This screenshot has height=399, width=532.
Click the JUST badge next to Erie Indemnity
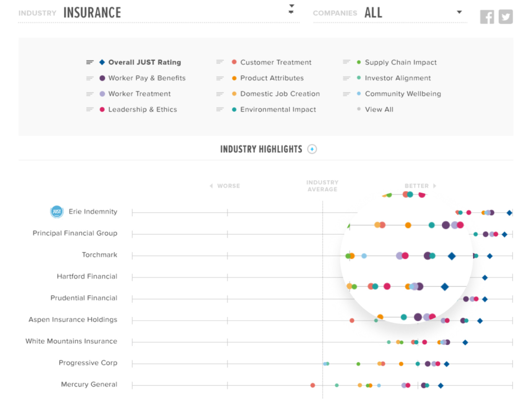pos(56,212)
